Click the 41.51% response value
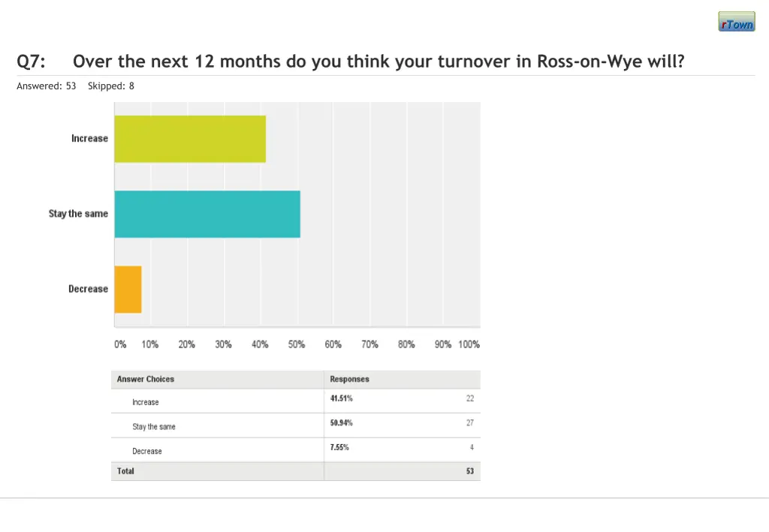This screenshot has height=532, width=769. 342,398
